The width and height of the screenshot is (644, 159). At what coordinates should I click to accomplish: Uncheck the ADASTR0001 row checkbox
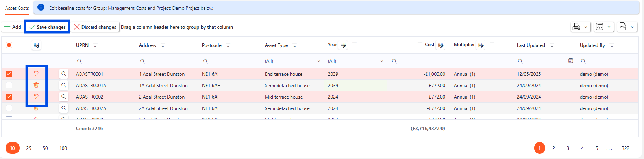(9, 74)
